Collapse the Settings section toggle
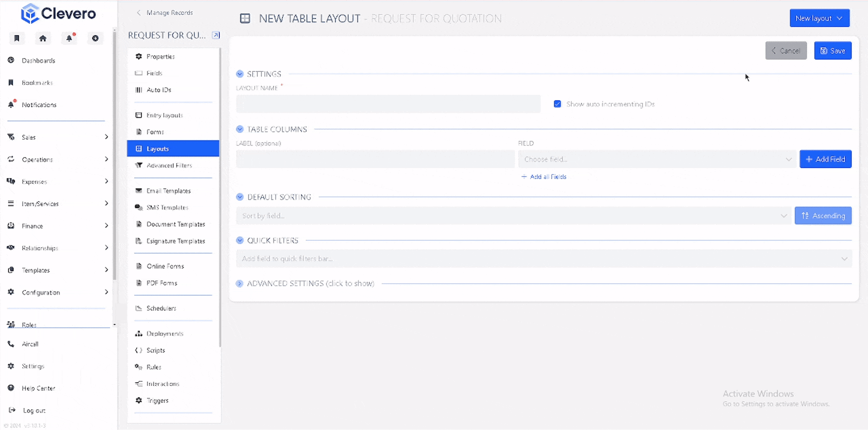This screenshot has width=868, height=430. tap(240, 74)
